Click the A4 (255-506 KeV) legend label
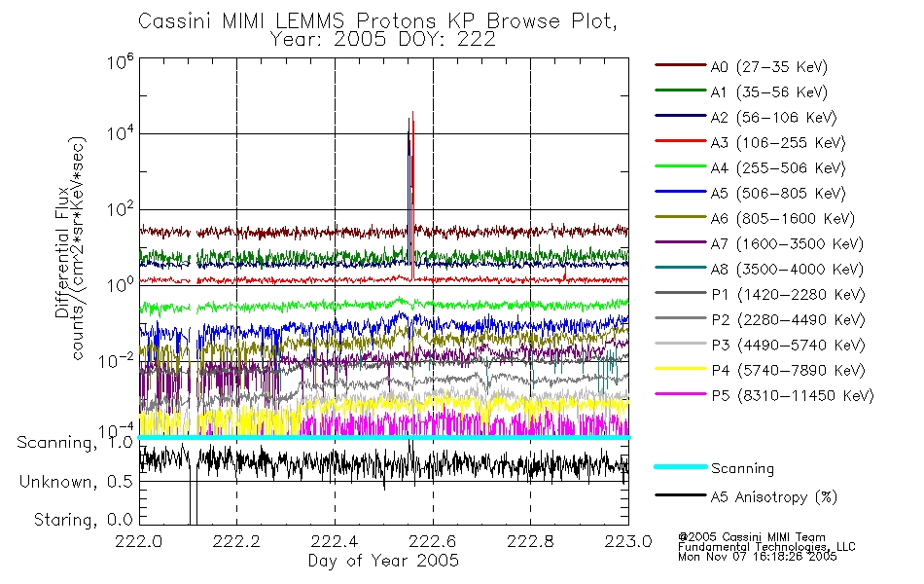924x584 pixels. pyautogui.click(x=778, y=168)
